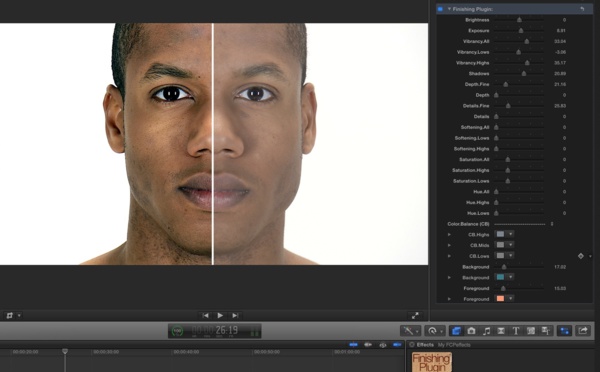
Task: Go to next edit point
Action: pyautogui.click(x=235, y=315)
